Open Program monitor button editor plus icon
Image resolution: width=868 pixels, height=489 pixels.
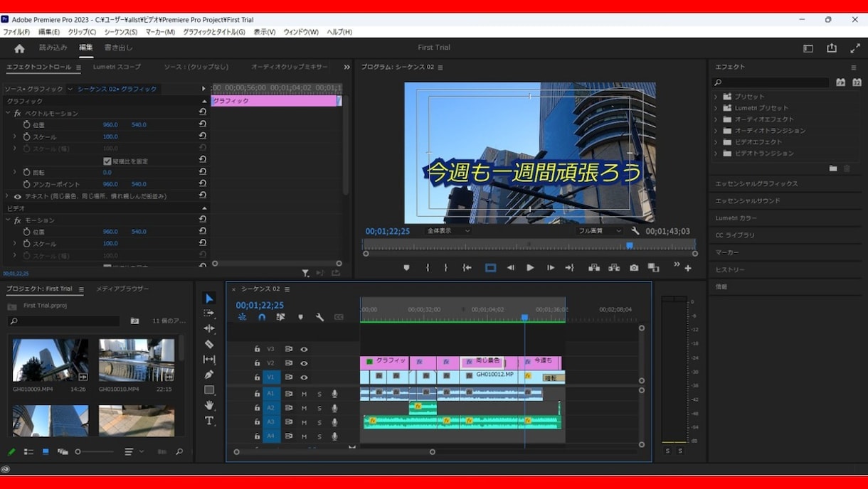coord(688,268)
